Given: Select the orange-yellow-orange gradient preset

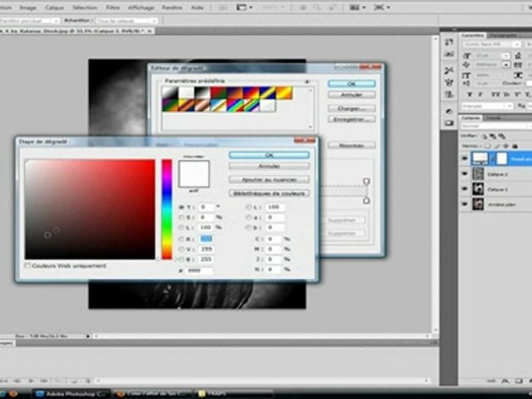Looking at the screenshot, I should tap(284, 93).
